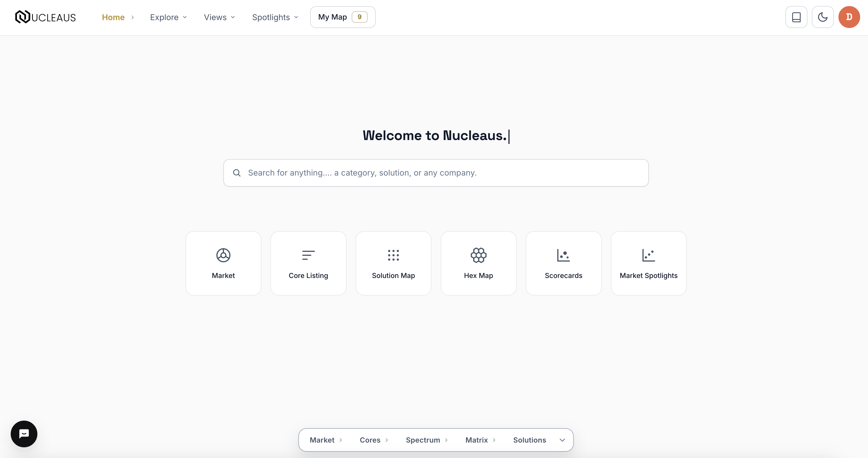Open the Hex Map card
This screenshot has height=458, width=868.
point(478,263)
